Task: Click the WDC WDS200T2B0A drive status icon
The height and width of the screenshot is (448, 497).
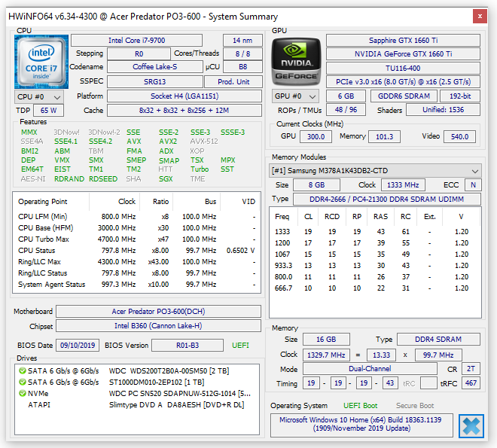Action: [22, 370]
